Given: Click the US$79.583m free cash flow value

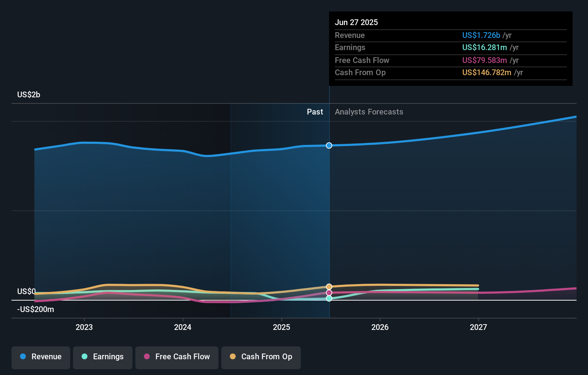Looking at the screenshot, I should click(x=485, y=60).
